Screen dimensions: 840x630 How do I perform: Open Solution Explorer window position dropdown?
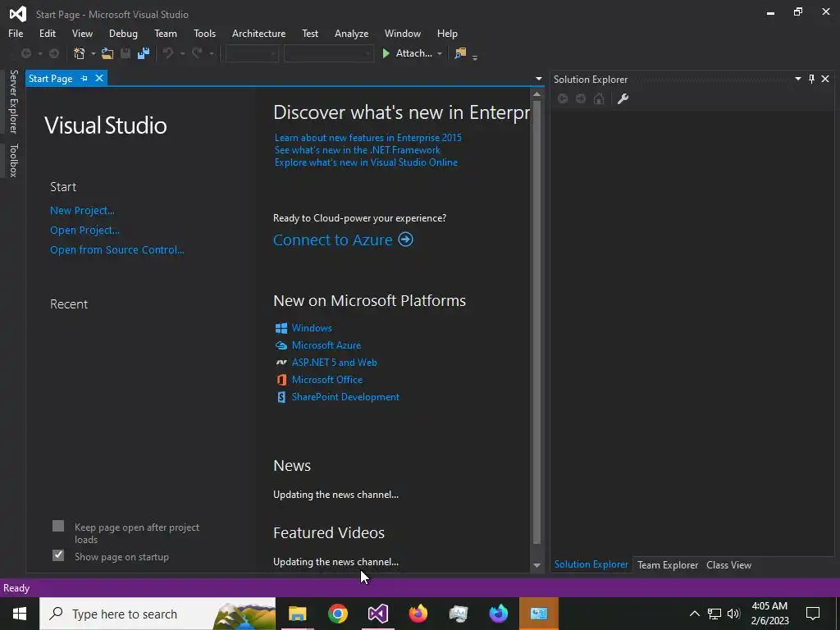pos(797,79)
